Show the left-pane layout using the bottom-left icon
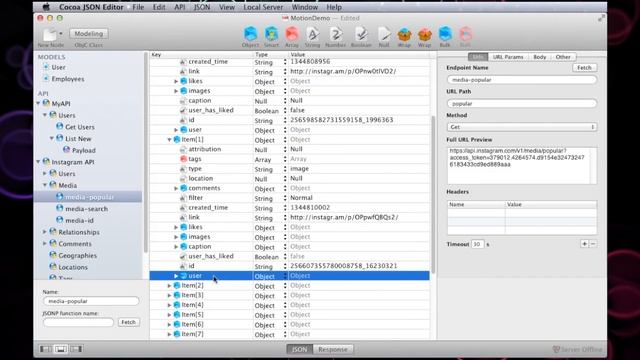 pos(45,349)
